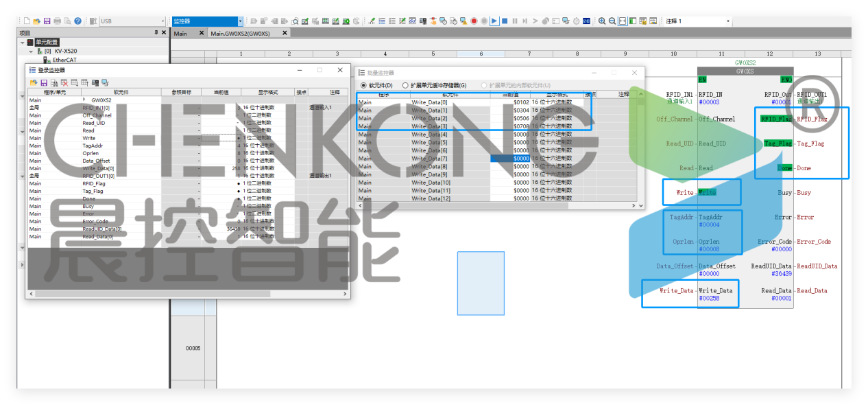The width and height of the screenshot is (868, 405).
Task: Collapse the [0] KV-X520 tree node
Action: tap(30, 51)
